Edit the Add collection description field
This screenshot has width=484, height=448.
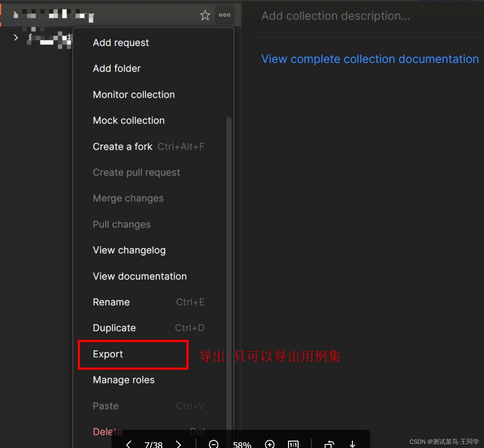(x=336, y=16)
